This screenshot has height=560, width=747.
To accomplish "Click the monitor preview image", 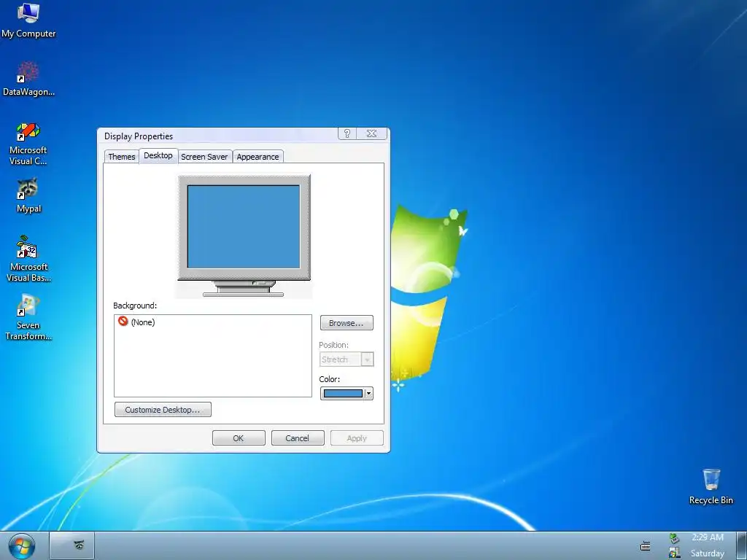I will coord(244,236).
